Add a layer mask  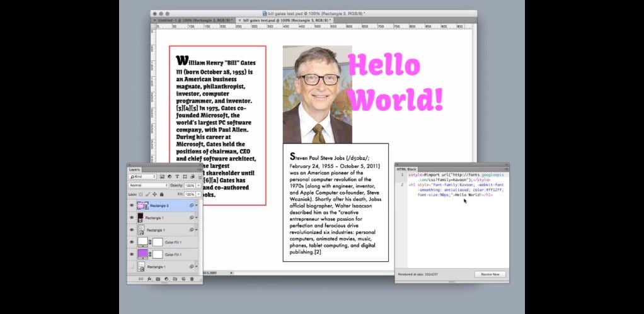click(x=158, y=279)
